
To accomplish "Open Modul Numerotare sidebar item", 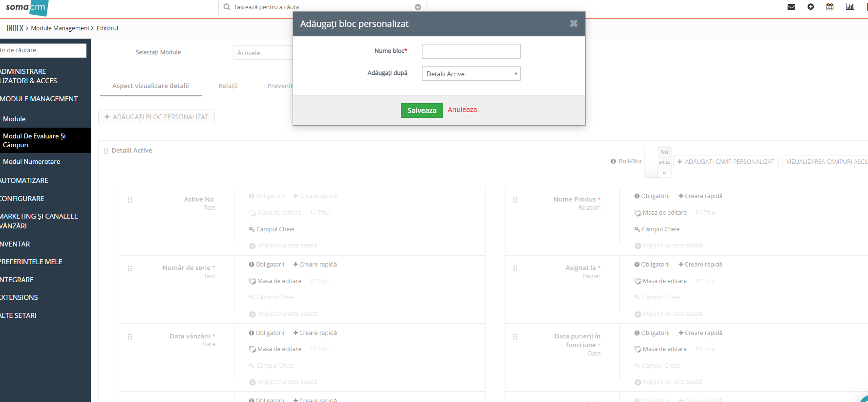I will click(32, 161).
